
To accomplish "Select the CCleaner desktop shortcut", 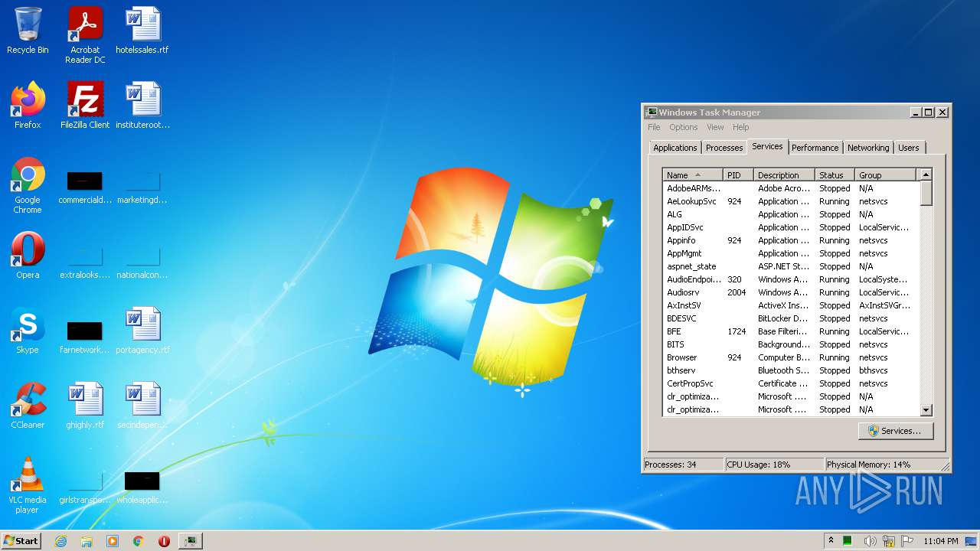I will tap(28, 406).
